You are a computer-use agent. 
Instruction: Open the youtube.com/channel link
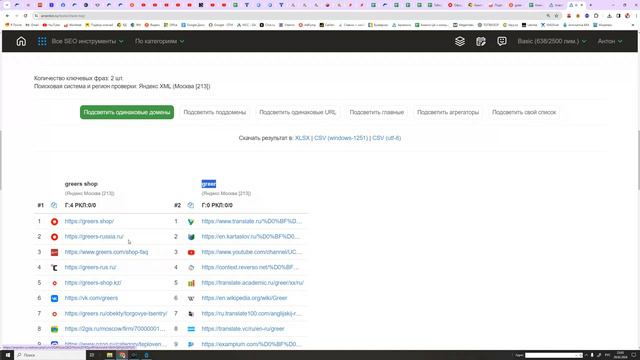(x=252, y=252)
